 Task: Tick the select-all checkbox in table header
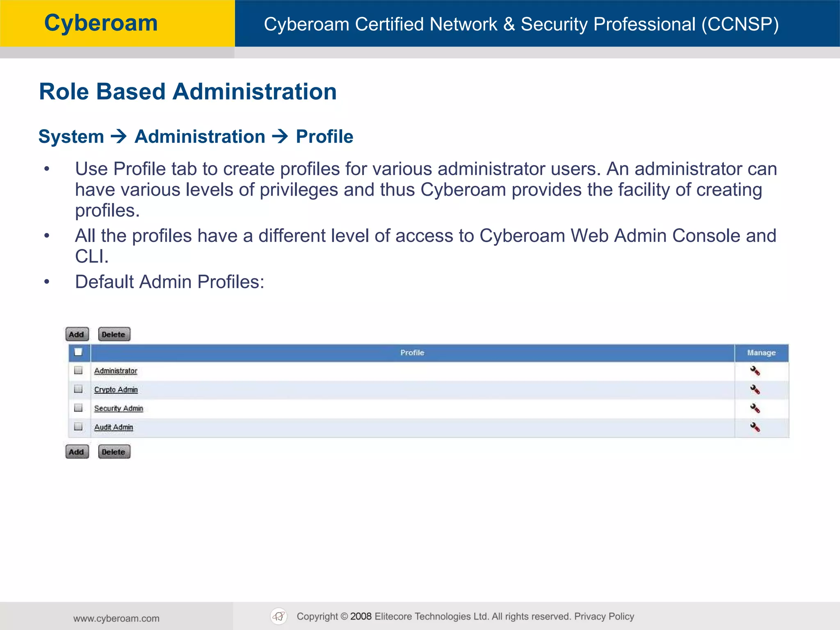coord(78,352)
